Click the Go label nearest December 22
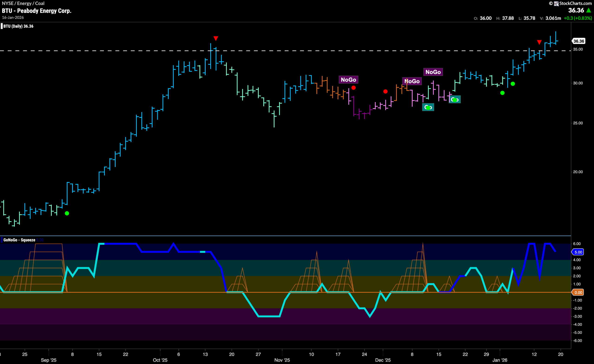The width and height of the screenshot is (594, 364). click(455, 99)
